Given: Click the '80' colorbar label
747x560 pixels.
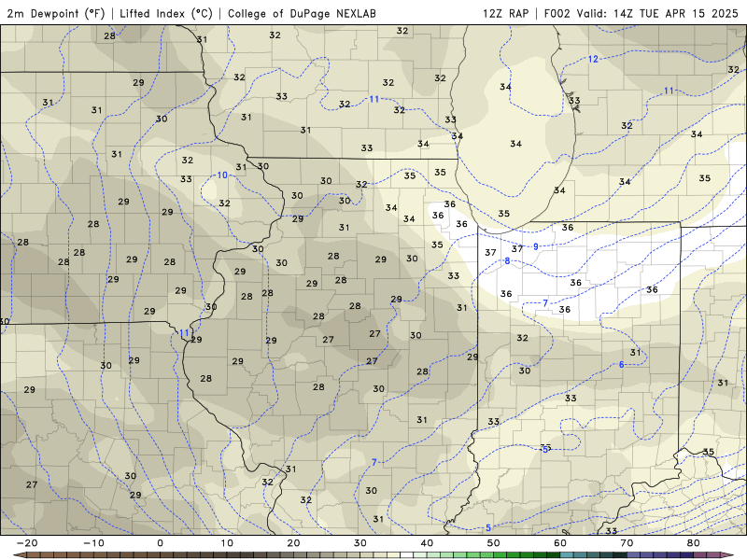Looking at the screenshot, I should coord(694,543).
